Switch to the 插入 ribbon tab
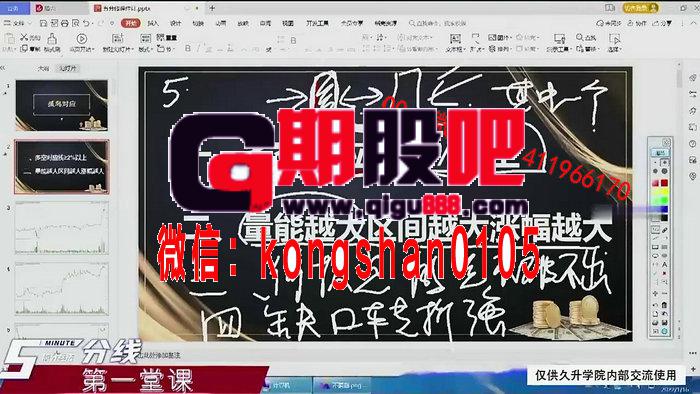The width and height of the screenshot is (700, 394). [x=153, y=23]
